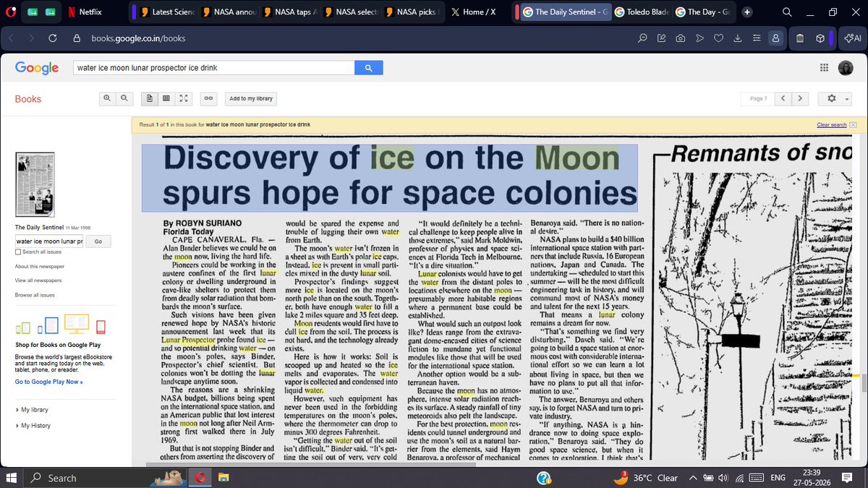Screen dimensions: 868x488
Task: Click the search within newspaper field
Action: coord(49,241)
